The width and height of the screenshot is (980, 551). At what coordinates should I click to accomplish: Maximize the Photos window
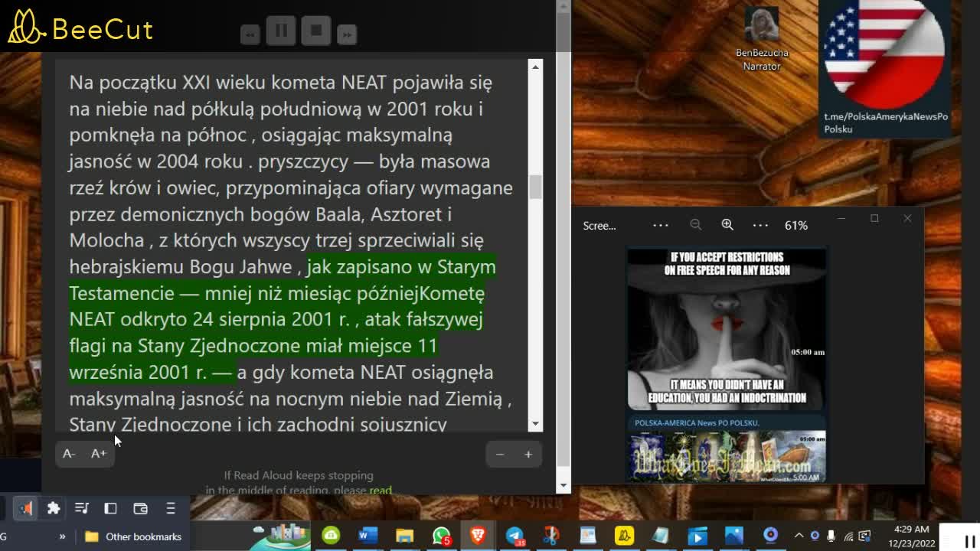tap(874, 218)
